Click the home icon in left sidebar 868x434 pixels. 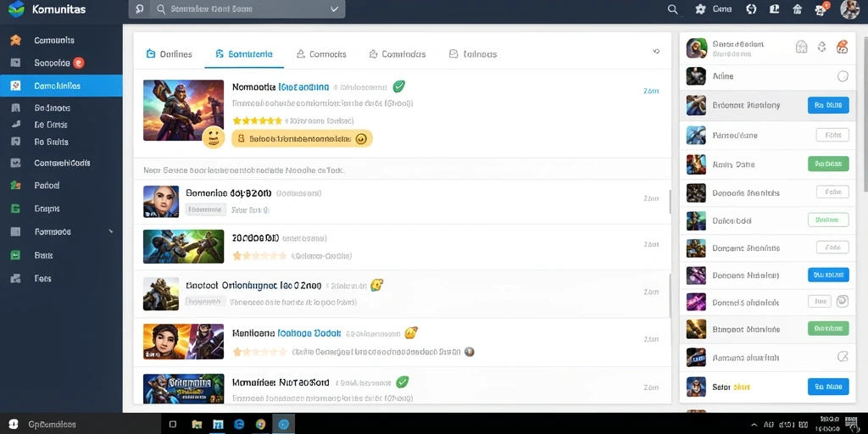click(15, 40)
